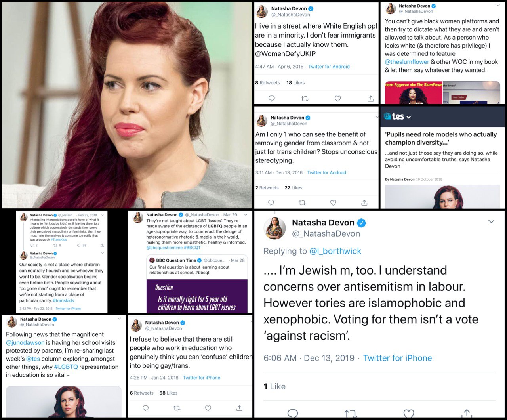Viewport: 507px width, 420px height.
Task: Open the 'Twitter for iPhone' link dated Dec 13, 2019
Action: coord(397,358)
